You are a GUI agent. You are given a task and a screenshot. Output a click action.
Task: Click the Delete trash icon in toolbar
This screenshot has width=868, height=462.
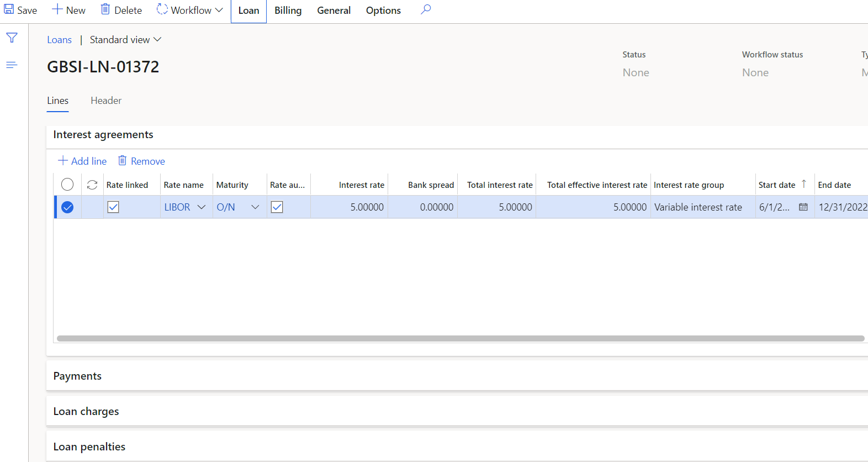point(105,10)
